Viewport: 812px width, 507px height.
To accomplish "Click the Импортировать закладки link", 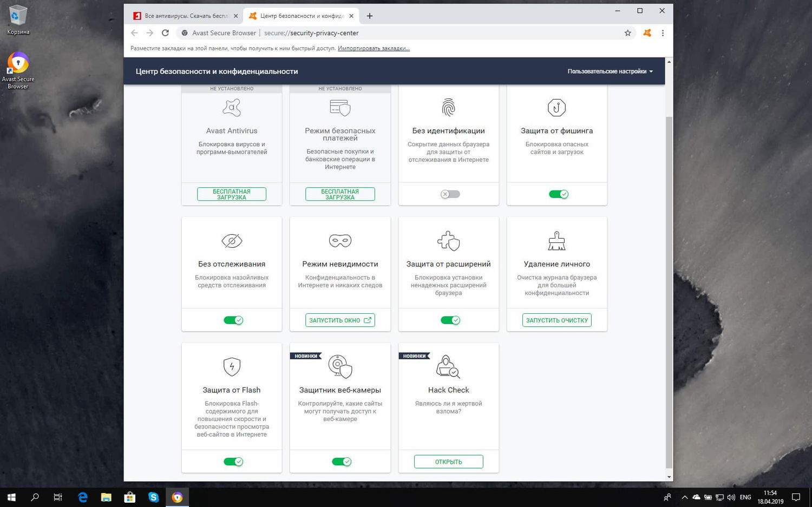I will pyautogui.click(x=373, y=48).
